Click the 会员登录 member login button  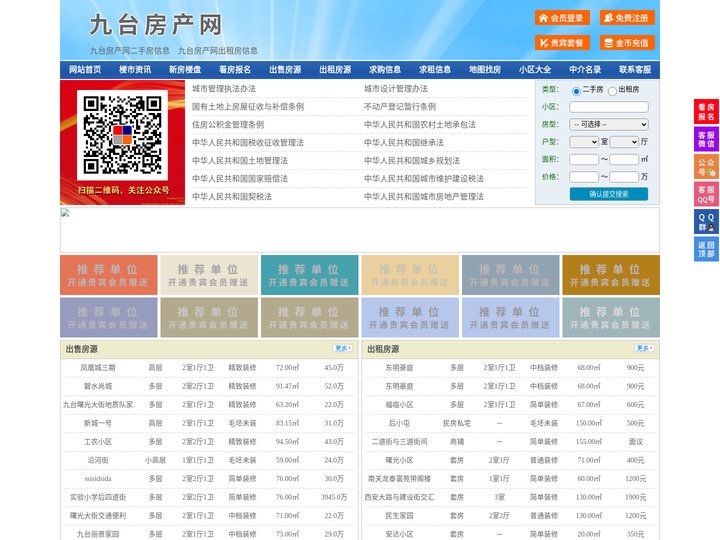coord(562,18)
